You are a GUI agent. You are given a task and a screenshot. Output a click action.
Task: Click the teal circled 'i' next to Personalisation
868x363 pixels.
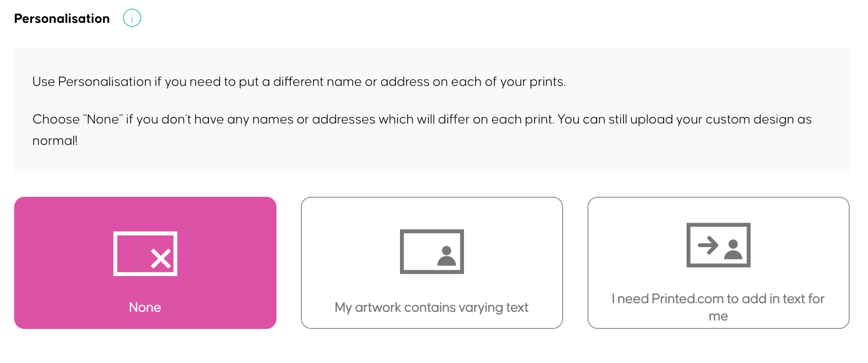point(132,18)
